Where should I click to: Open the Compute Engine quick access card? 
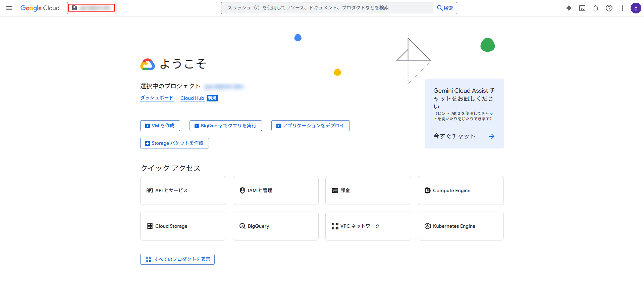[461, 190]
